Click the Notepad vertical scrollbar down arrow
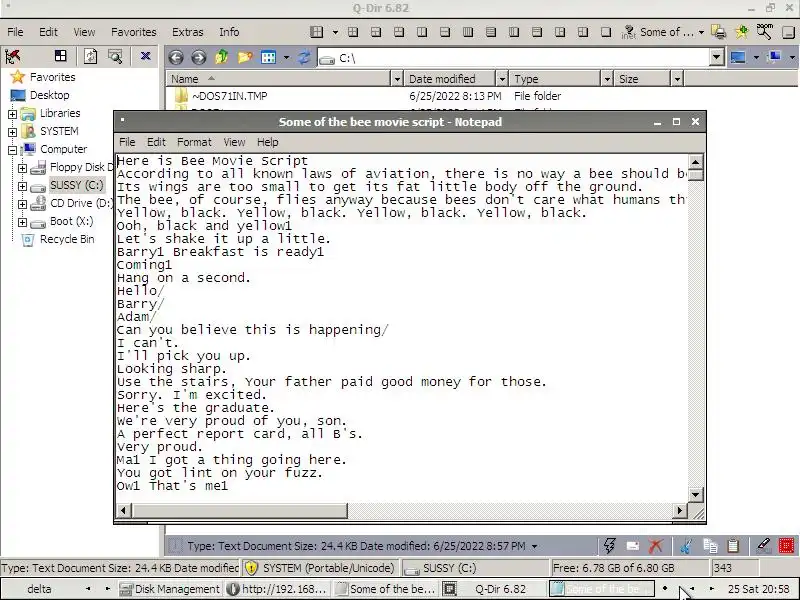This screenshot has height=600, width=800. [x=695, y=494]
